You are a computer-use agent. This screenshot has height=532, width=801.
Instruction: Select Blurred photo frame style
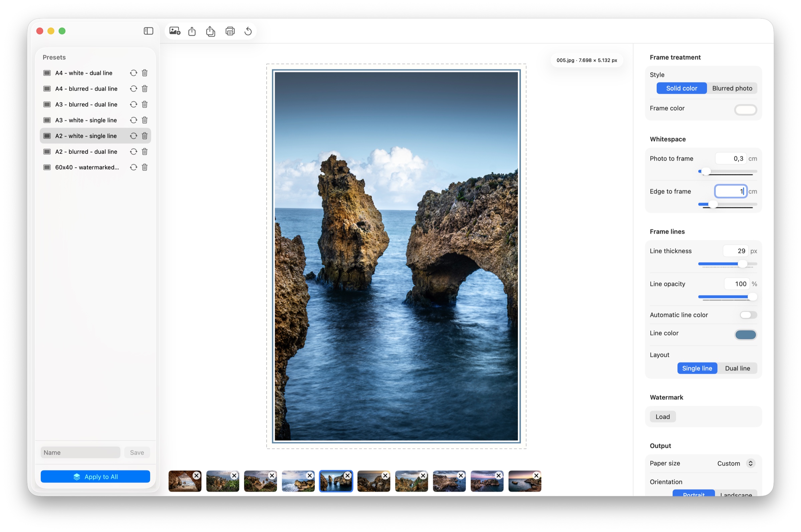tap(732, 88)
